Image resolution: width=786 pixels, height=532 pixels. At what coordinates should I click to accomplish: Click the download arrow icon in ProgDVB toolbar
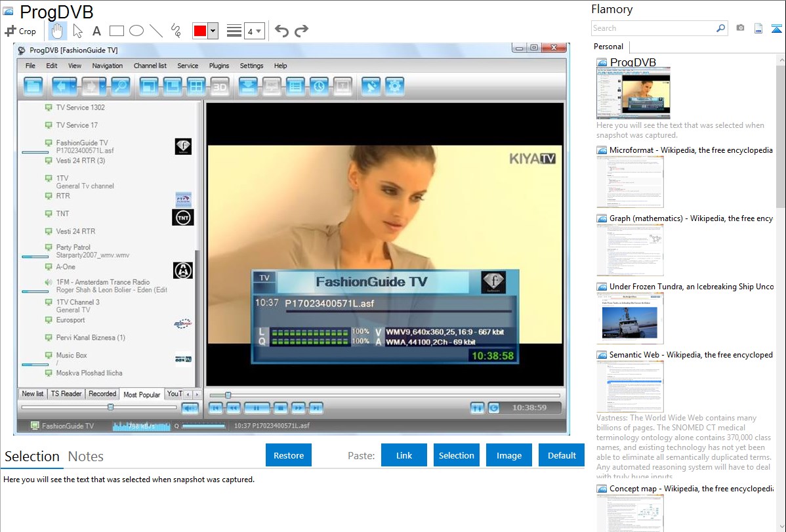coord(248,86)
